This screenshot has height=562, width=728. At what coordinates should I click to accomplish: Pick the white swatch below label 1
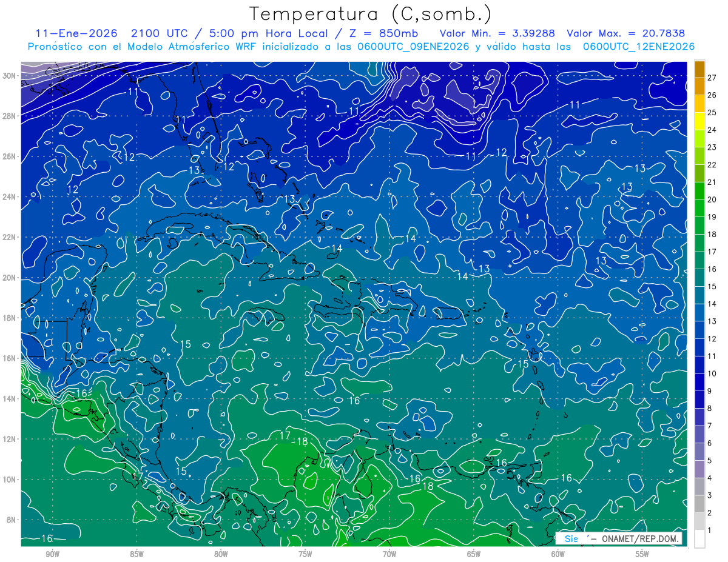pyautogui.click(x=699, y=539)
